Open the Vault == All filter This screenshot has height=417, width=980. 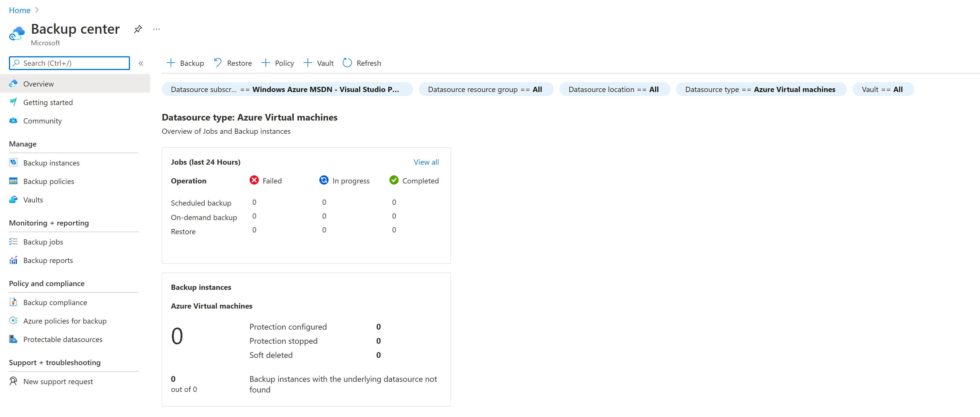tap(883, 89)
